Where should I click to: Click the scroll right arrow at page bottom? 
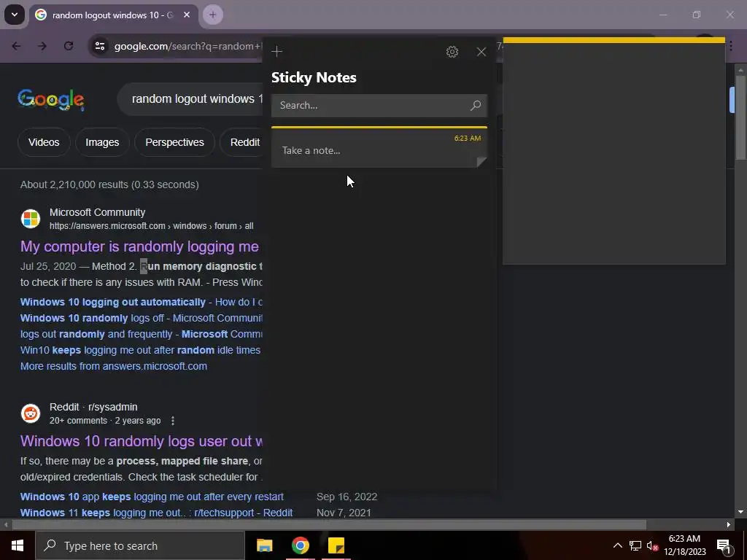pyautogui.click(x=729, y=525)
